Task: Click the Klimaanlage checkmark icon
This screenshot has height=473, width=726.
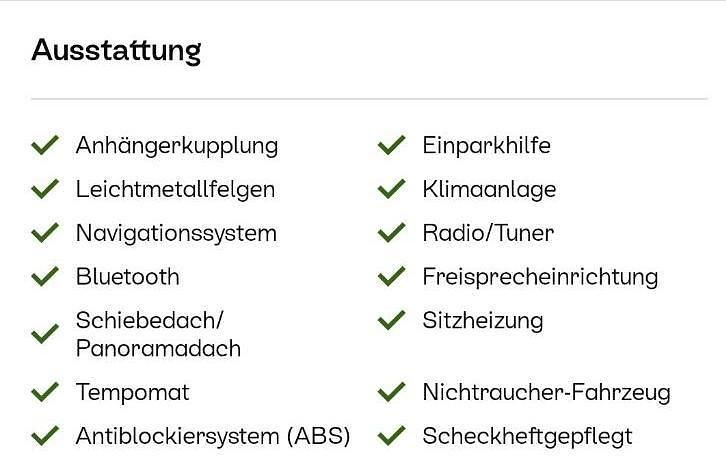Action: coord(391,189)
